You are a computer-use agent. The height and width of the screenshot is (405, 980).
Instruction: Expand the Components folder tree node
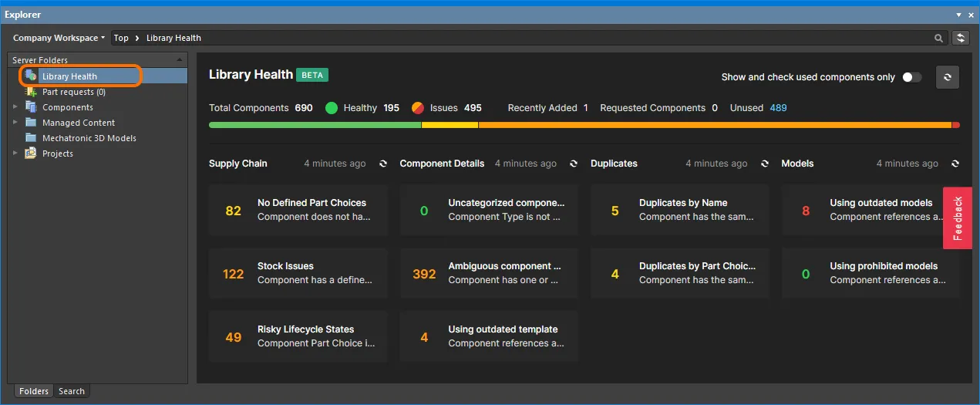pos(15,107)
